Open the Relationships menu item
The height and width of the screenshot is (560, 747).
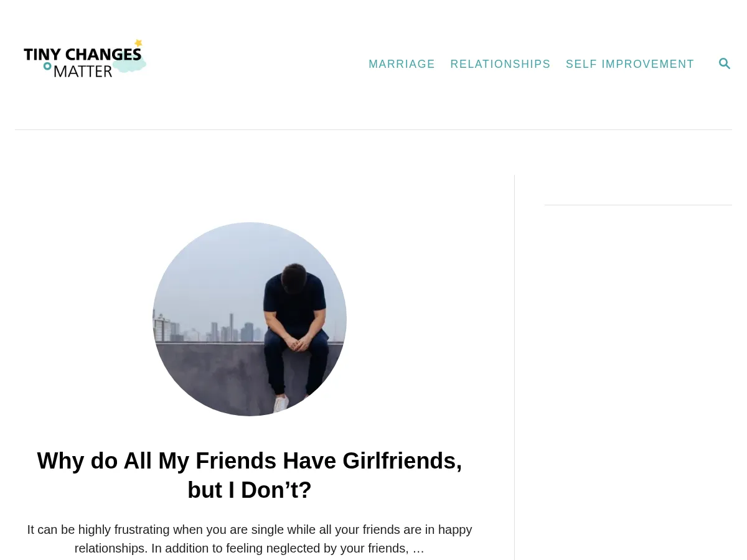(500, 64)
